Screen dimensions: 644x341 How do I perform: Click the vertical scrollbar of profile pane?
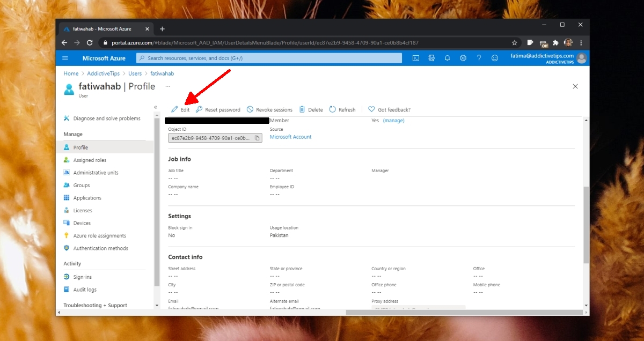coord(586,225)
